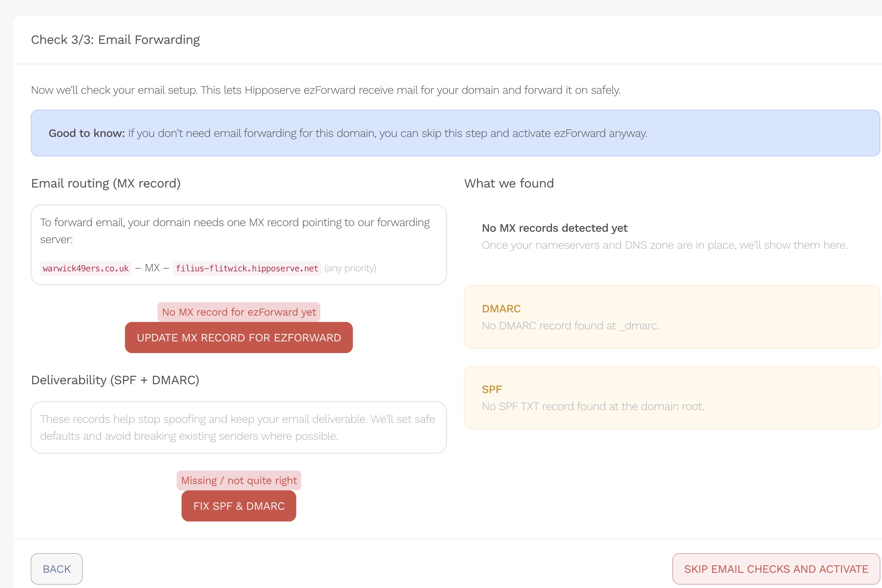Click the 'No MX records detected yet' message
The width and height of the screenshot is (882, 588).
point(555,228)
